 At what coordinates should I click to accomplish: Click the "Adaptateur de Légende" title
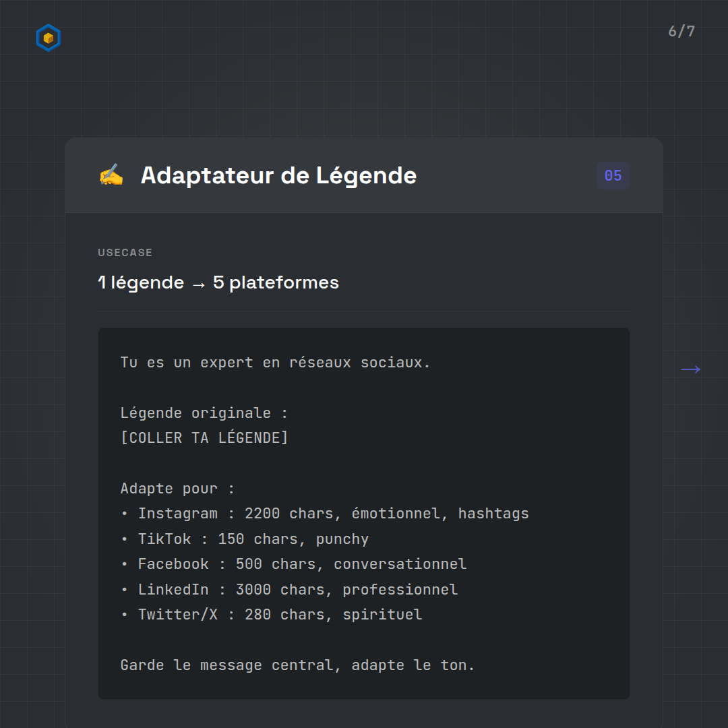pyautogui.click(x=278, y=175)
